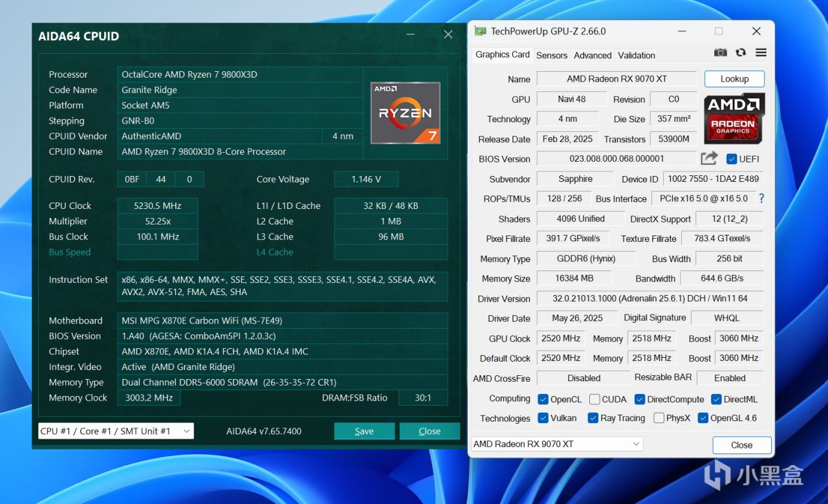Click the Resizable BAR Enabled value

(x=730, y=378)
